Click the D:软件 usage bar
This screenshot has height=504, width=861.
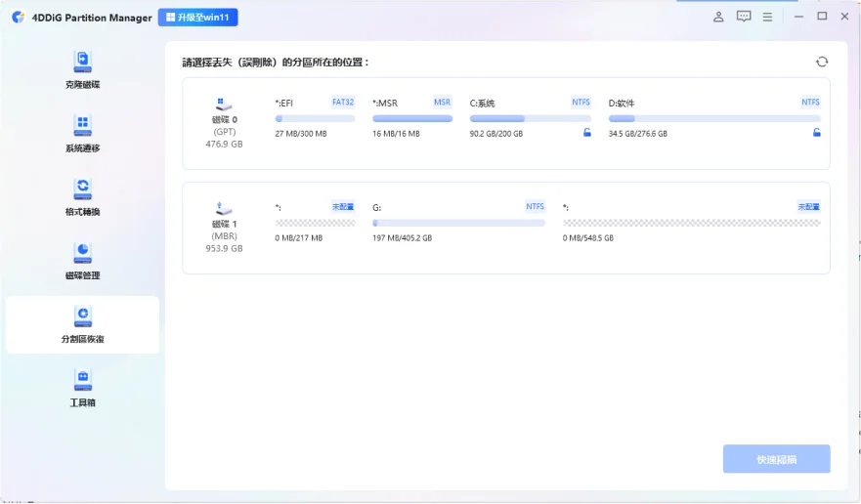point(714,118)
